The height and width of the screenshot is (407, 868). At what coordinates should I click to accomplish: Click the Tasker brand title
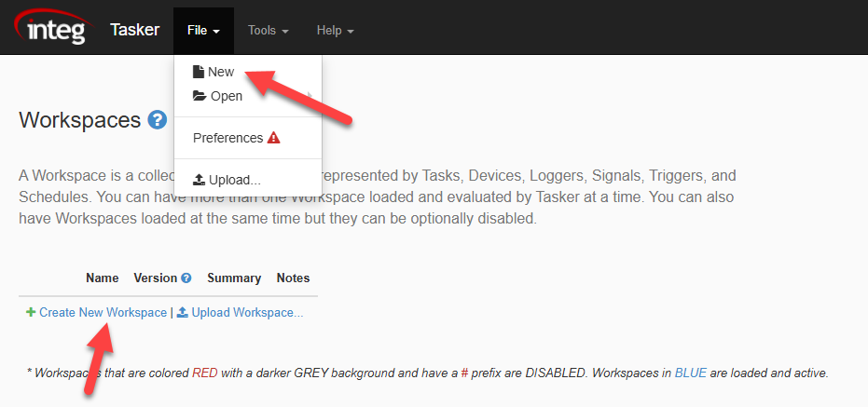tap(134, 30)
